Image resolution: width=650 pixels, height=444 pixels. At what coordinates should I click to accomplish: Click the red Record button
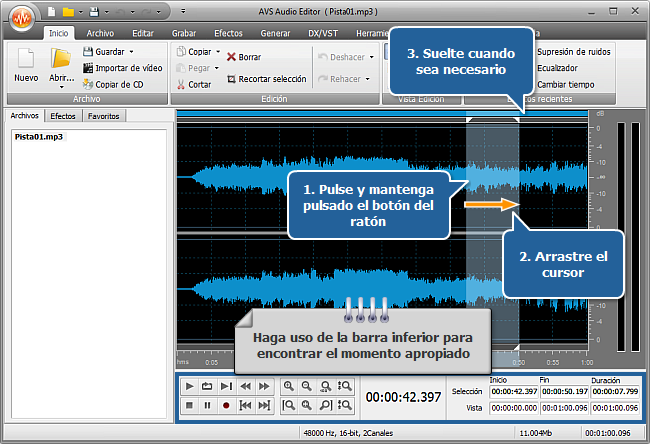point(227,406)
